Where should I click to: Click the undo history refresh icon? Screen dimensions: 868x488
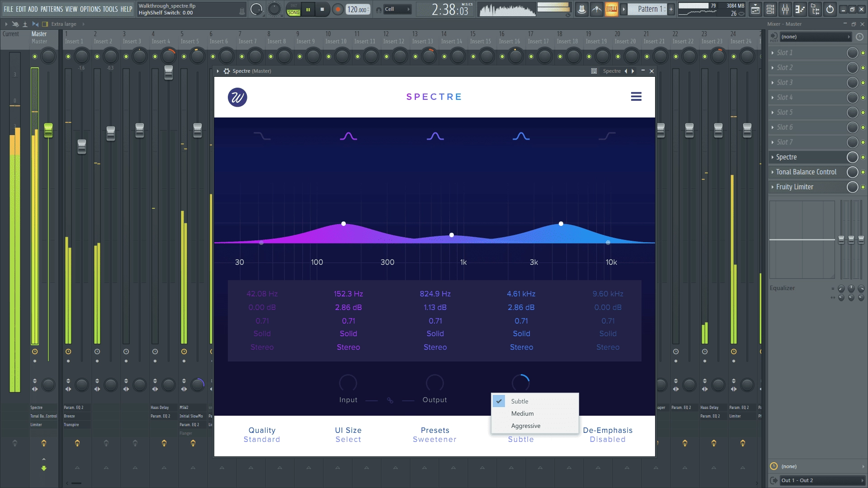pyautogui.click(x=830, y=9)
